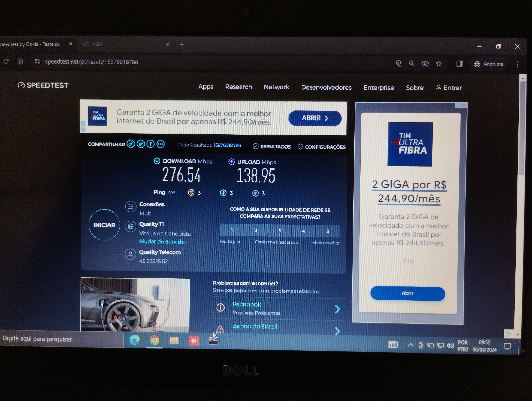The width and height of the screenshot is (532, 401).
Task: Click Mudar de Servidor link
Action: (163, 242)
